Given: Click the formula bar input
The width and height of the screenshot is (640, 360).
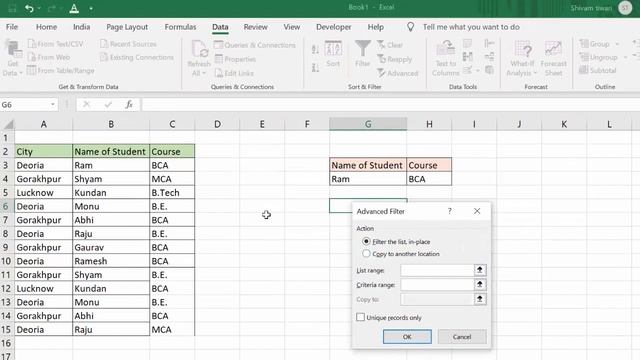Looking at the screenshot, I should (390, 105).
